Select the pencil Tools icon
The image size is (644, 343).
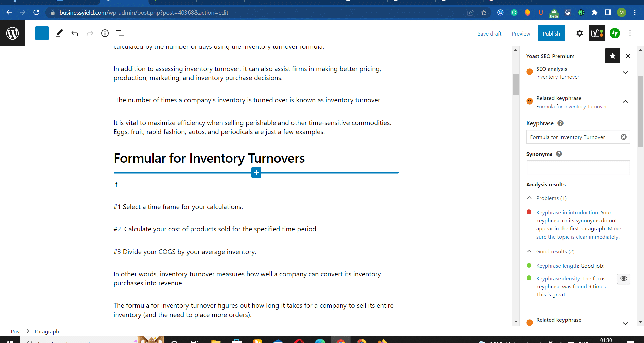[x=59, y=33]
